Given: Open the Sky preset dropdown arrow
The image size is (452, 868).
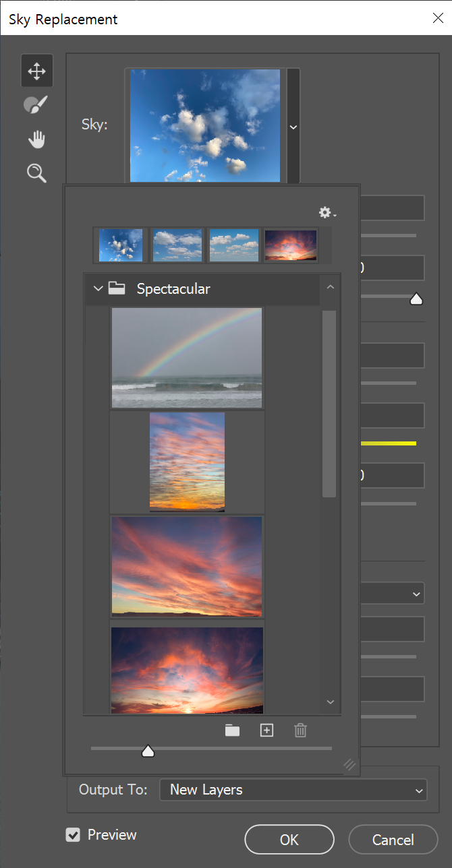Looking at the screenshot, I should tap(293, 127).
